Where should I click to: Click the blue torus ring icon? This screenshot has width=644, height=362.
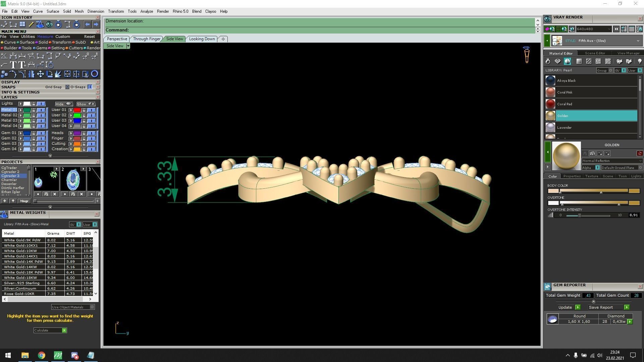(95, 74)
